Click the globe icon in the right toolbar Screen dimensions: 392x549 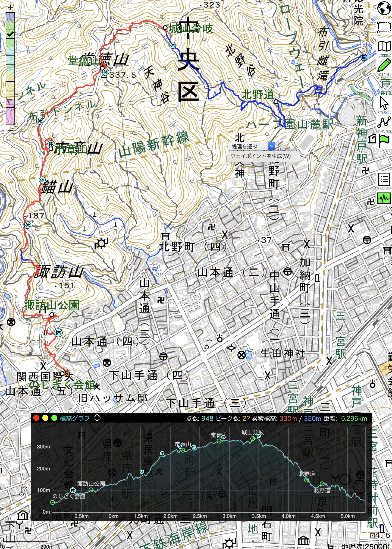point(384,8)
